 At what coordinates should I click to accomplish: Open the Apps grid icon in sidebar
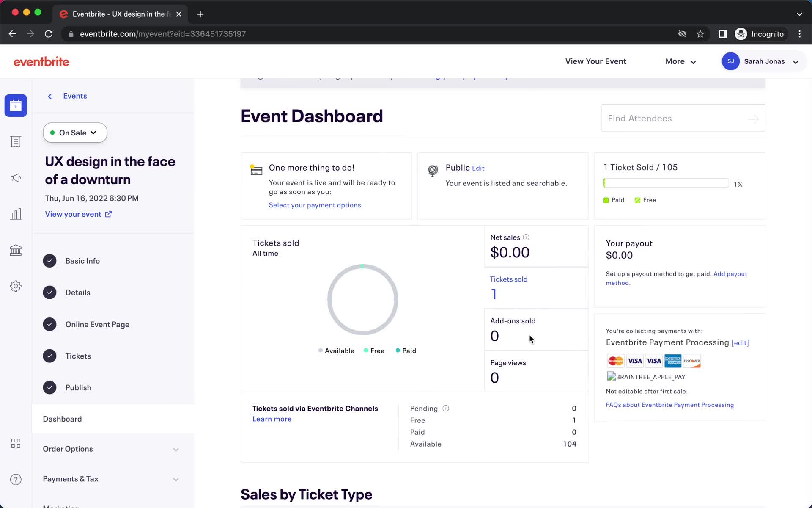tap(16, 443)
